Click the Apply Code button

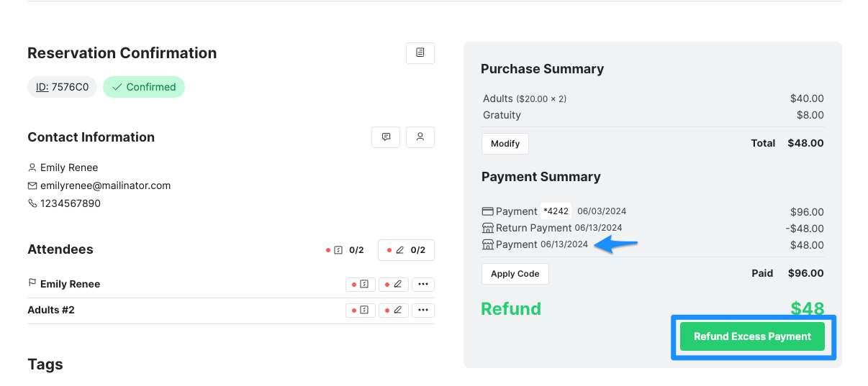(x=515, y=274)
